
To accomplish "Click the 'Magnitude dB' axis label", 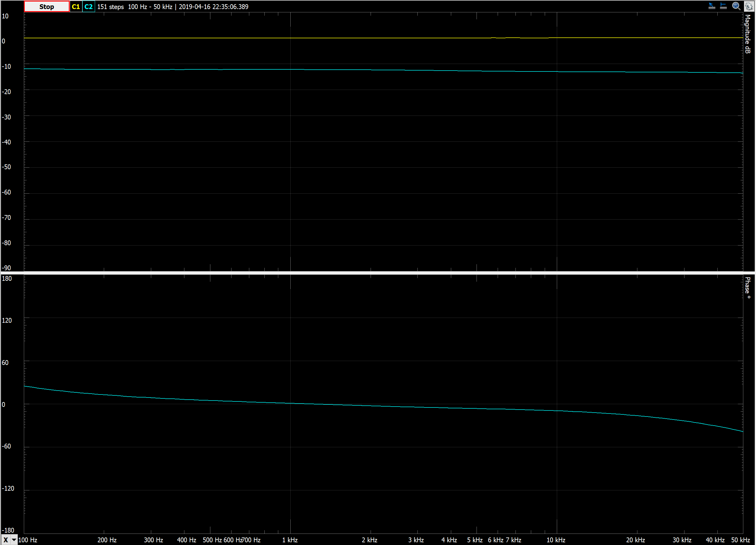I will pos(748,34).
